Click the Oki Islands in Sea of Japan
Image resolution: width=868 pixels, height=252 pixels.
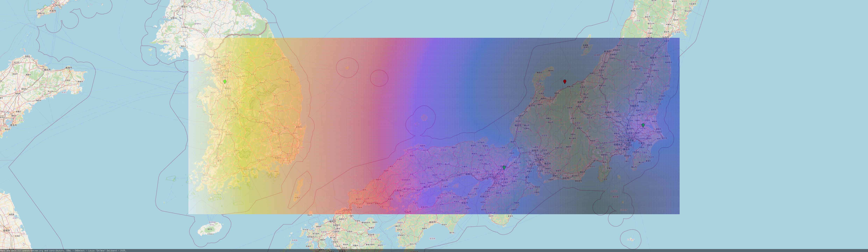pos(424,118)
